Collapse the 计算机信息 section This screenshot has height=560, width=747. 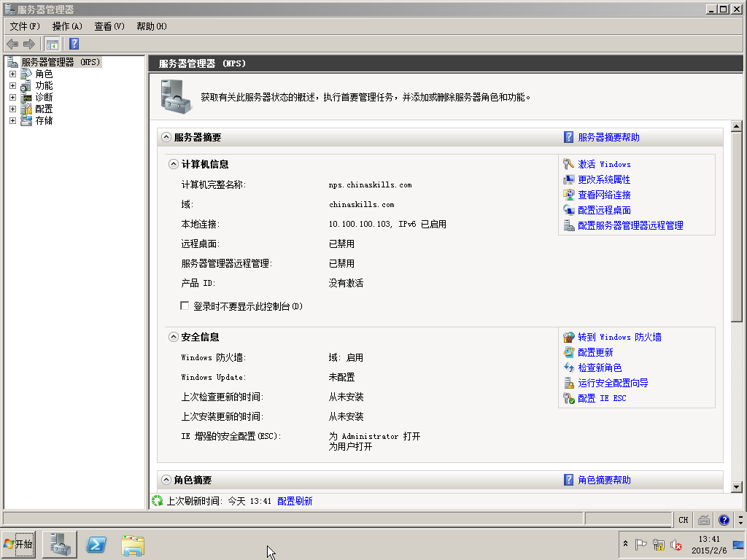[x=174, y=164]
